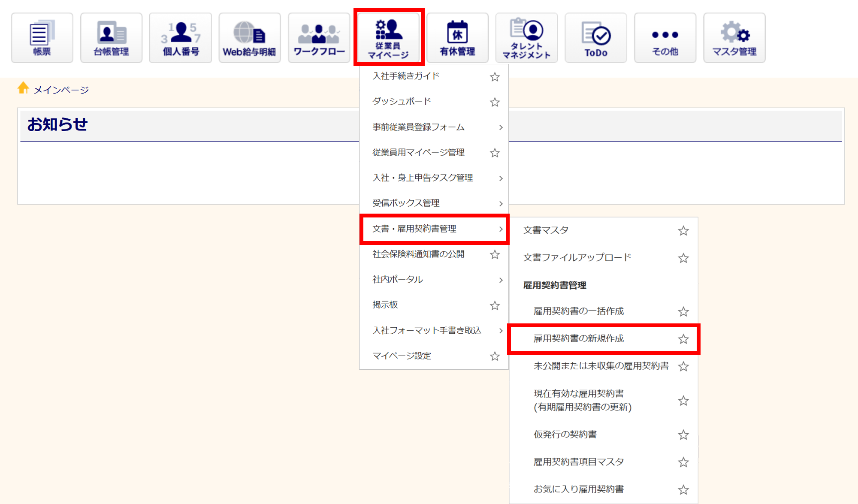Expand 社内ポータル submenu chevron

(x=501, y=280)
